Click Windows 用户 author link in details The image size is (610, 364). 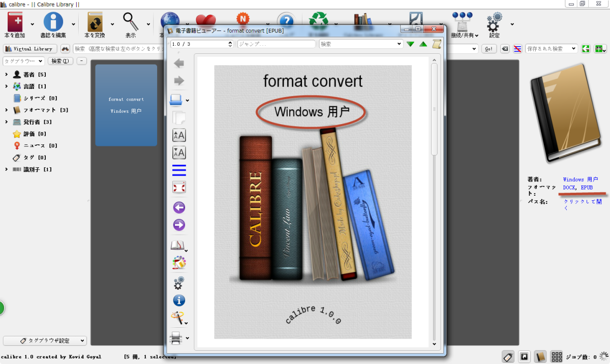tap(581, 179)
